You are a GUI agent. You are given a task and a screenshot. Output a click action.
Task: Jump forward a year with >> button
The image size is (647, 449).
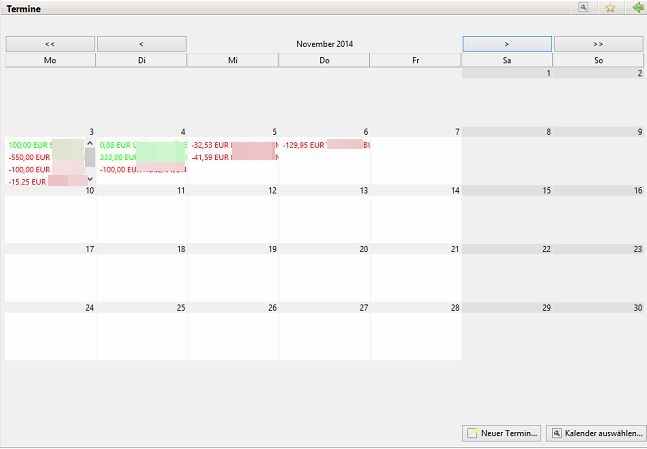coord(598,44)
